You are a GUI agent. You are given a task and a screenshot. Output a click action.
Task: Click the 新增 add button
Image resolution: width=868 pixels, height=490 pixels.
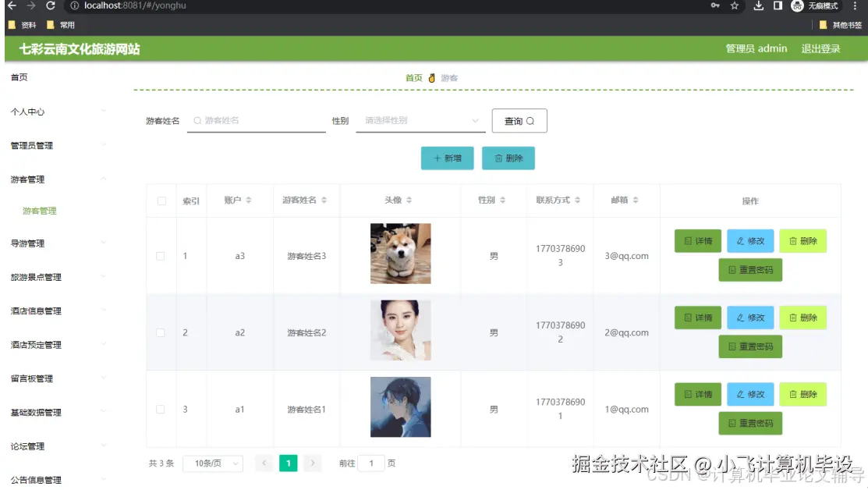tap(448, 158)
